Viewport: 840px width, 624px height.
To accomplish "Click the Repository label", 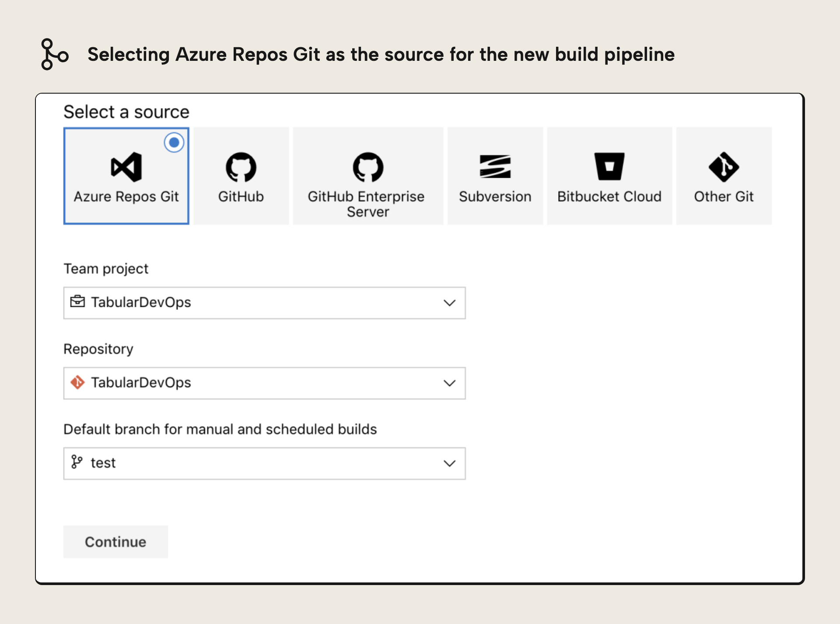I will tap(98, 349).
